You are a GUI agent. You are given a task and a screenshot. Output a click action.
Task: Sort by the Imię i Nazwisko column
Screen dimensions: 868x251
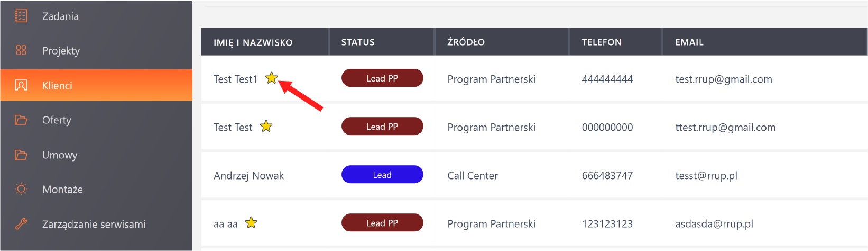click(x=253, y=43)
